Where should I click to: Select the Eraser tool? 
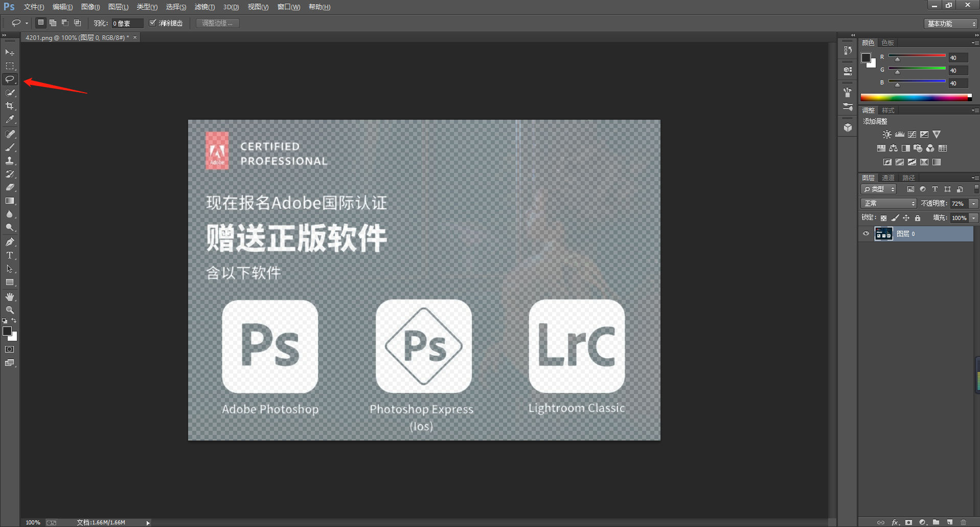pos(10,187)
